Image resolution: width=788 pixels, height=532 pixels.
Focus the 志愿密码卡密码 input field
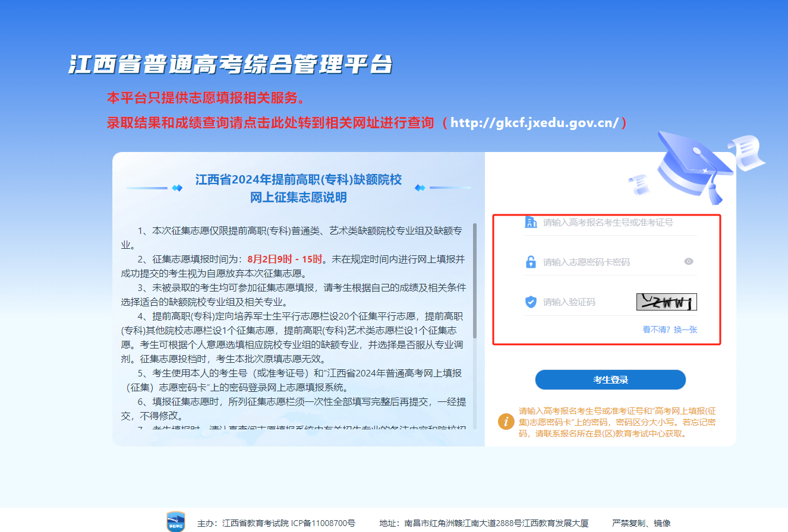point(609,262)
